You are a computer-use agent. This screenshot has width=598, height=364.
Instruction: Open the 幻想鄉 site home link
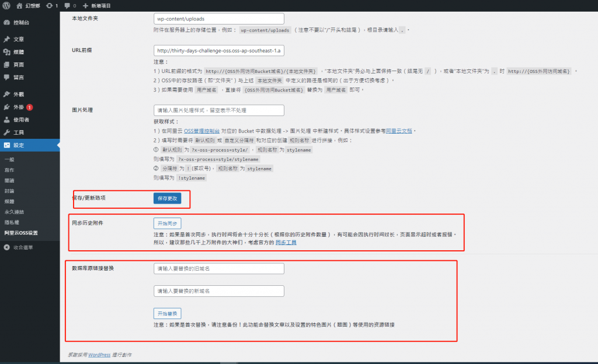pos(28,6)
